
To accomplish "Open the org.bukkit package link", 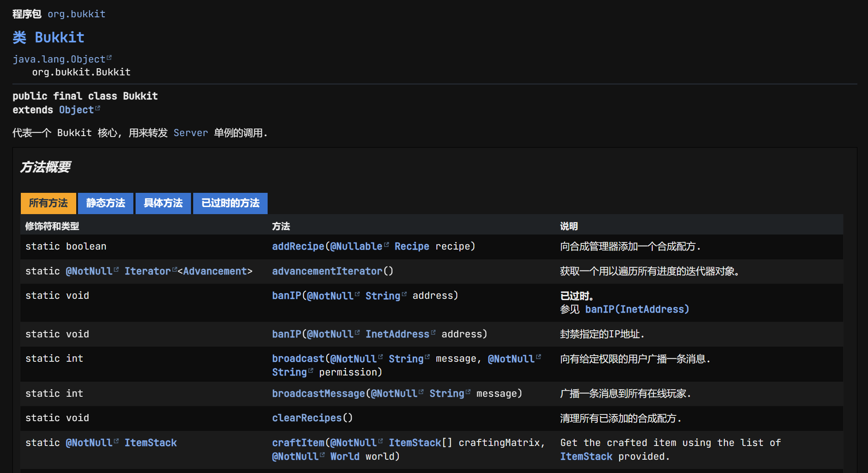I will pos(76,14).
